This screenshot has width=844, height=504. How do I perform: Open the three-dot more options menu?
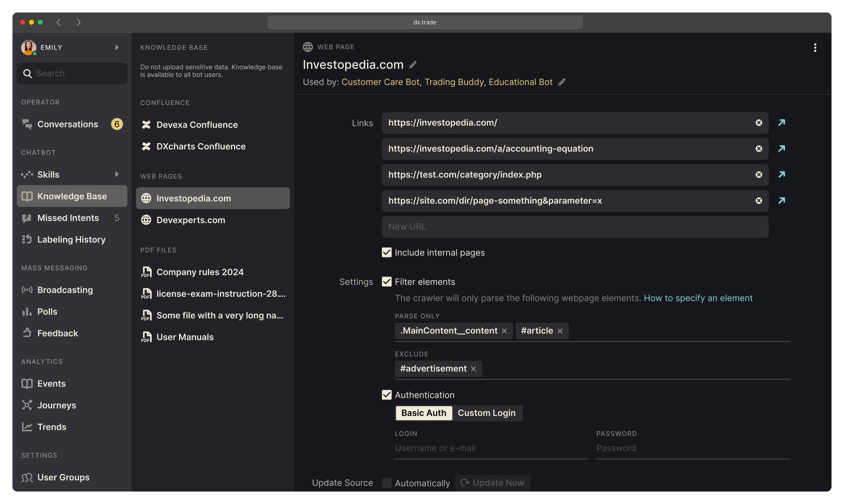(x=815, y=48)
